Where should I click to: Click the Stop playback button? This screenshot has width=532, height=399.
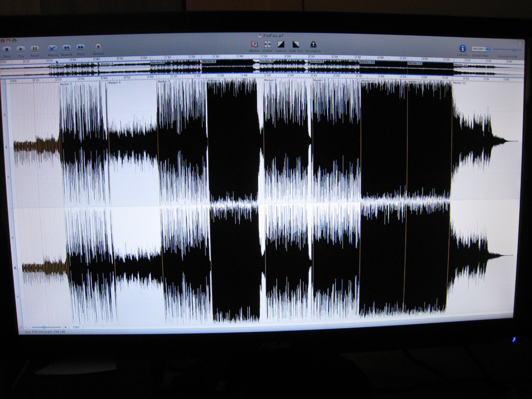pos(7,49)
